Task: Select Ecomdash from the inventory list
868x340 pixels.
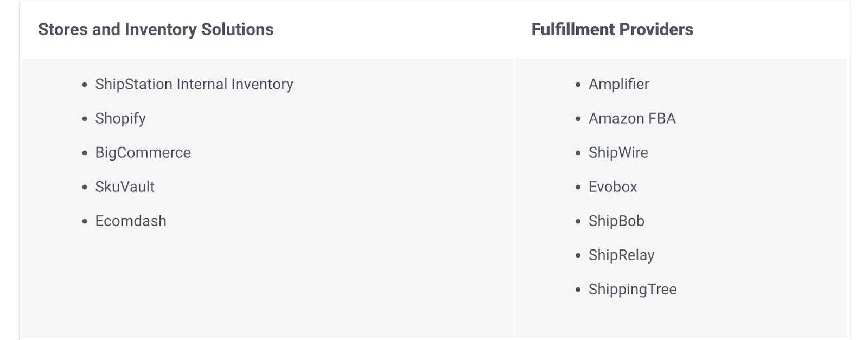Action: [x=130, y=221]
